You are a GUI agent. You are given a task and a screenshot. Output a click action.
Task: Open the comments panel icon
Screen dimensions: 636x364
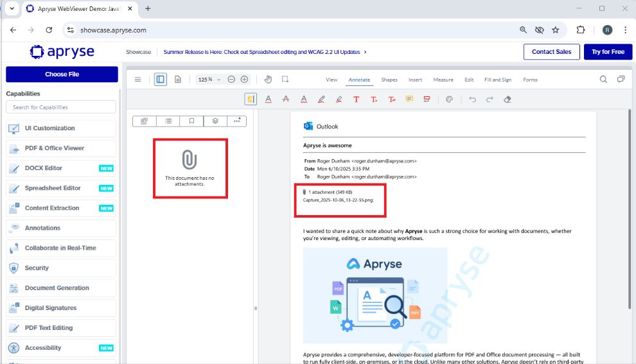[x=621, y=80]
